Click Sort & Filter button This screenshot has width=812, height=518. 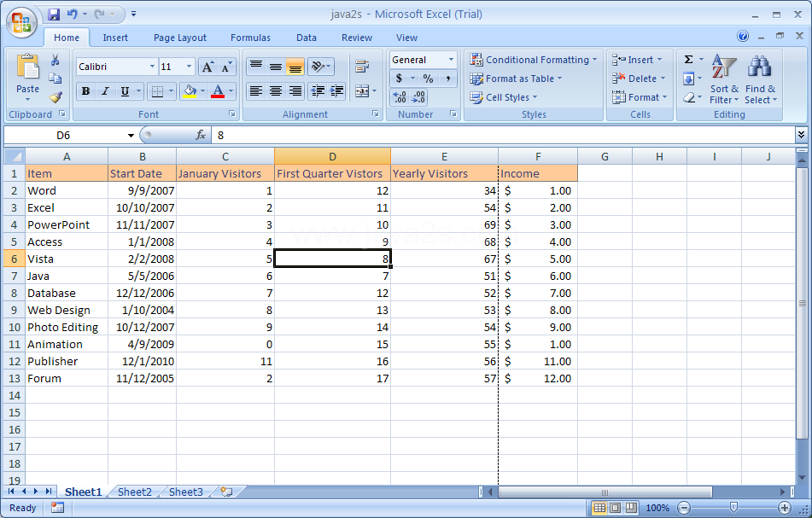(724, 79)
